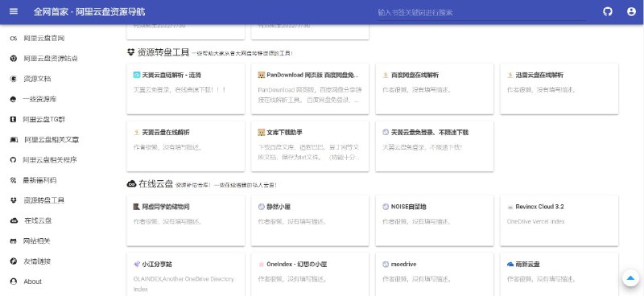Go to 资源文档 section

[x=37, y=79]
